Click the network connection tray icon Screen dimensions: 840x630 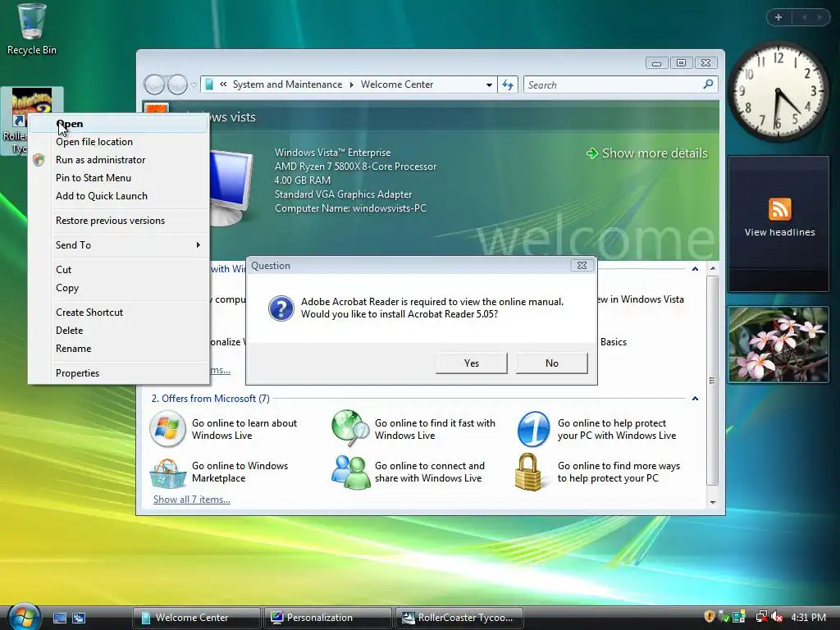point(760,617)
